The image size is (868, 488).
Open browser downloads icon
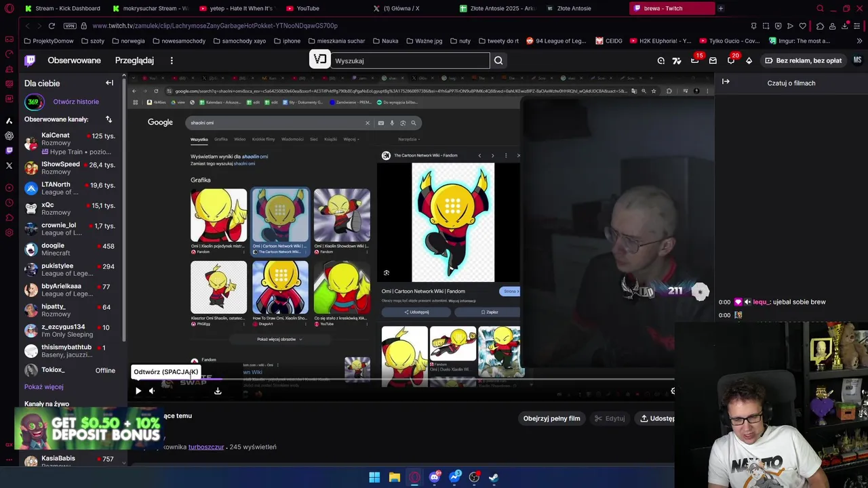click(844, 26)
